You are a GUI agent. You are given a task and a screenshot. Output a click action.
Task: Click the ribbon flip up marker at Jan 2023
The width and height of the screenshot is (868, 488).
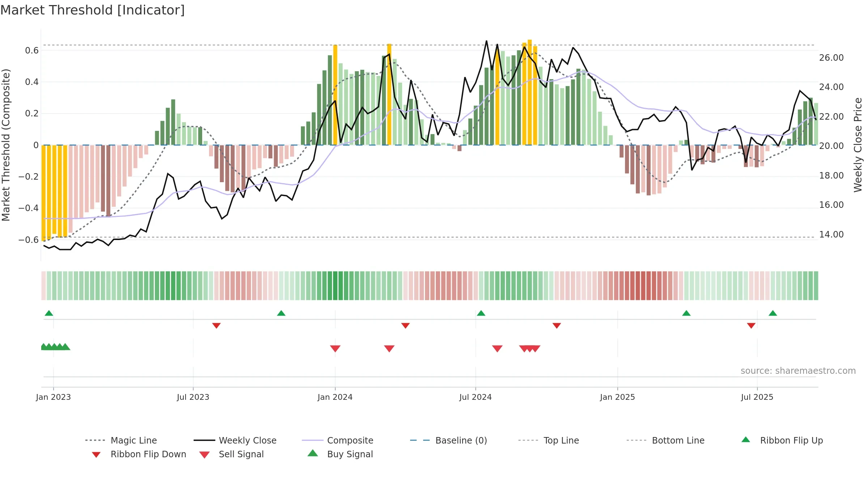click(49, 313)
